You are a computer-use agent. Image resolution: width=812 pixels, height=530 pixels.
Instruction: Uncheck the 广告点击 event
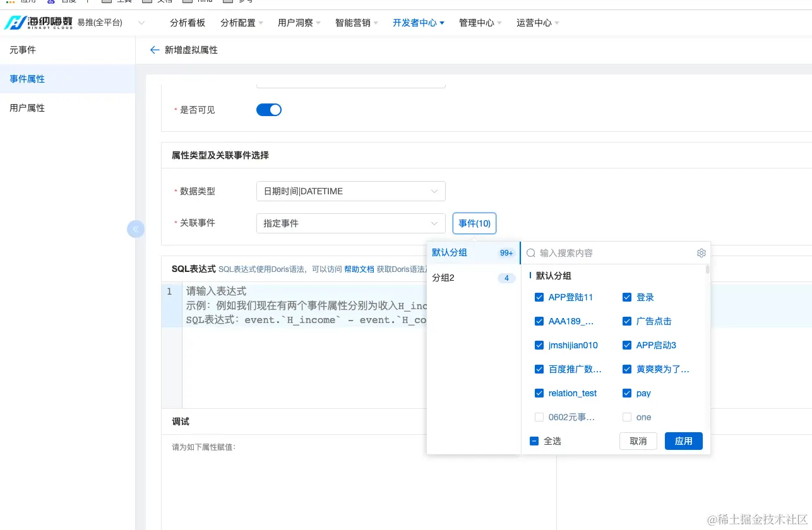coord(627,321)
